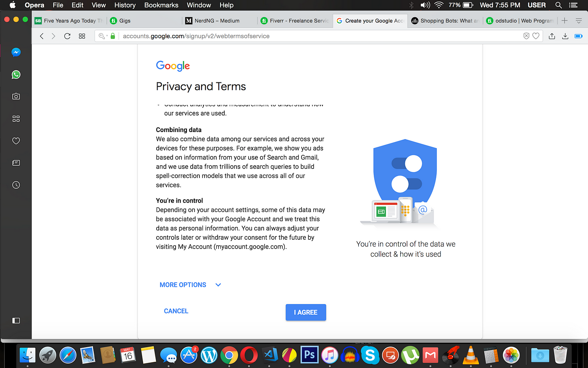Screen dimensions: 588x368
Task: Open Visual Studio Code in dock
Action: (x=270, y=355)
